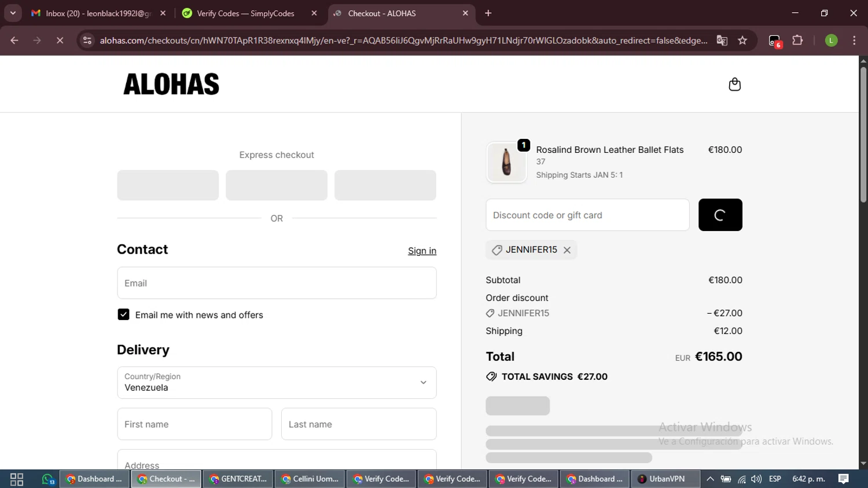Click the address bar URL
868x488 pixels.
403,41
